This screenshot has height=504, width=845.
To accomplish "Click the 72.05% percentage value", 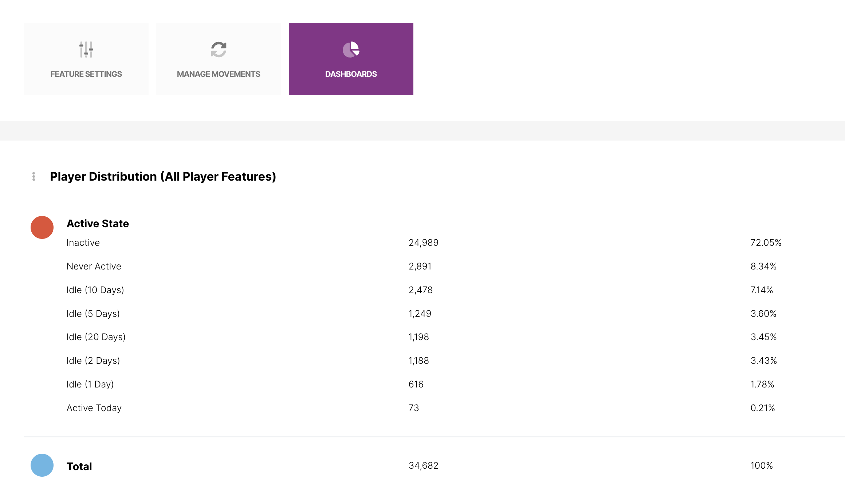I will tap(766, 243).
